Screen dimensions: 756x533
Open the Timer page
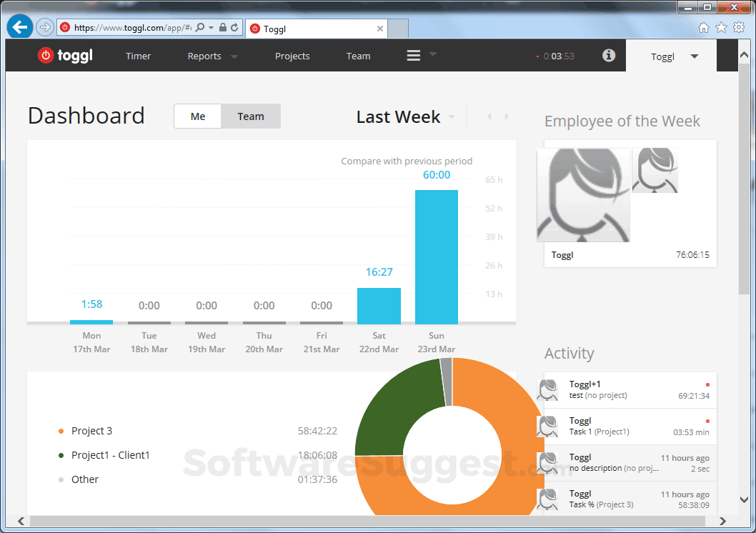pos(138,55)
